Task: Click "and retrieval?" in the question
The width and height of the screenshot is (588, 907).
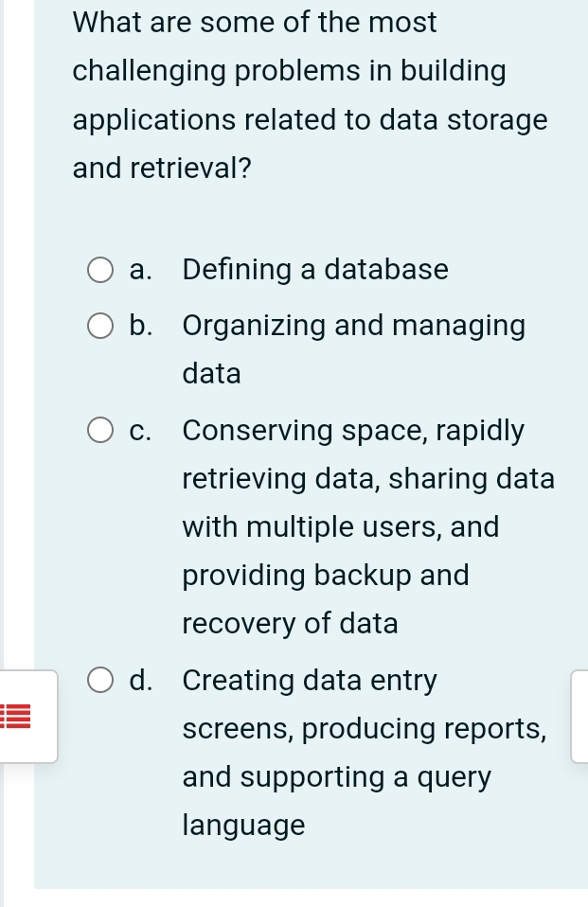Action: [162, 169]
